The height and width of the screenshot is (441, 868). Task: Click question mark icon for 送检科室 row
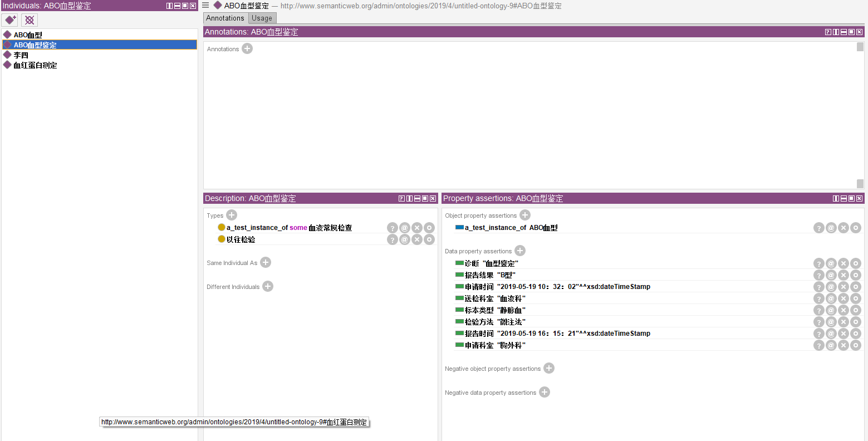pyautogui.click(x=819, y=298)
